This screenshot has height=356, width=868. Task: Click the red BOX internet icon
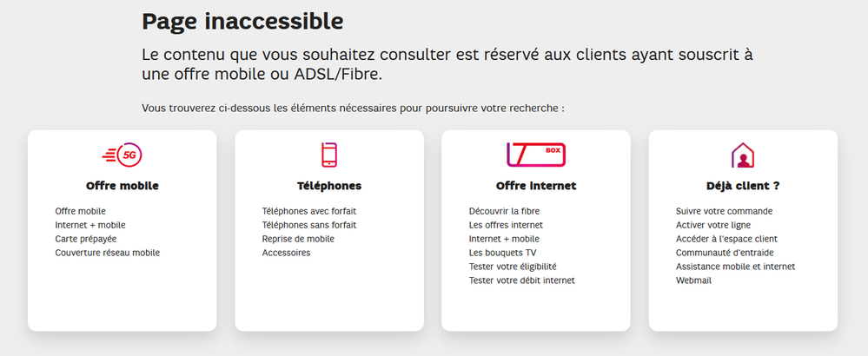(x=536, y=155)
